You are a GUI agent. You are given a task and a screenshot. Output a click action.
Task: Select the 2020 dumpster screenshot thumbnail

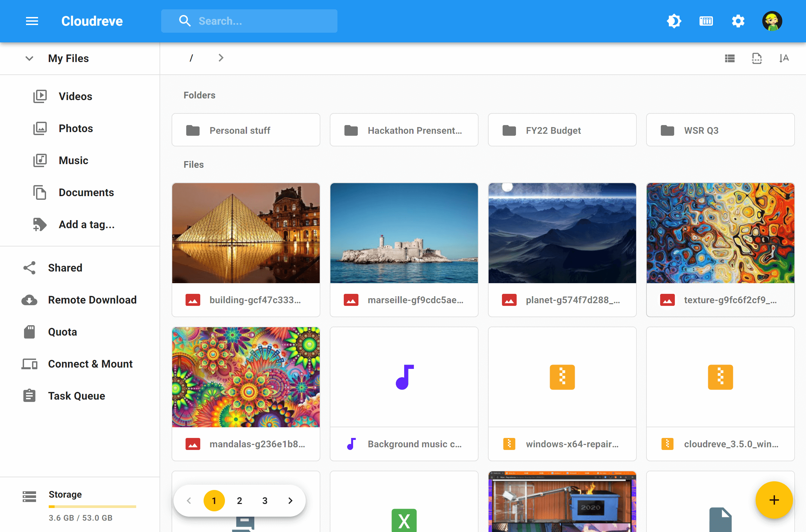tap(562, 502)
